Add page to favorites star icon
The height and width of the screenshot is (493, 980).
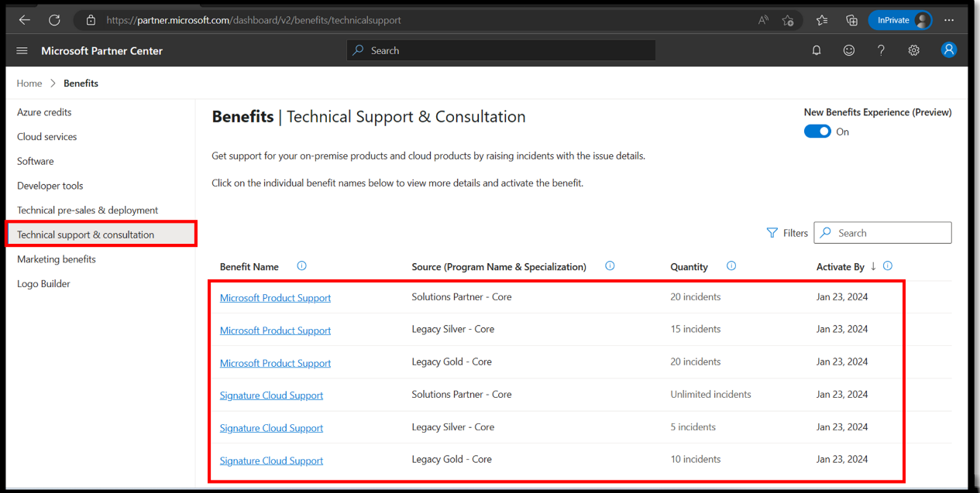click(788, 20)
